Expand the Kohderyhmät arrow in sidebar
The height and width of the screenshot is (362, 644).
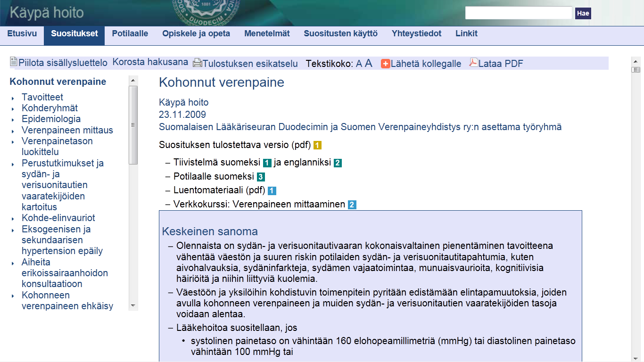pos(13,109)
